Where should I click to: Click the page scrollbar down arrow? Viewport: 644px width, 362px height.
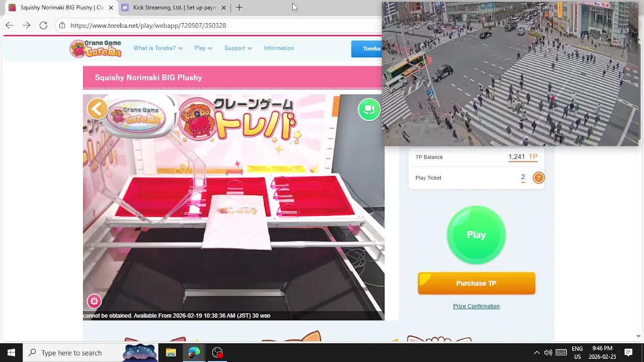pyautogui.click(x=638, y=336)
